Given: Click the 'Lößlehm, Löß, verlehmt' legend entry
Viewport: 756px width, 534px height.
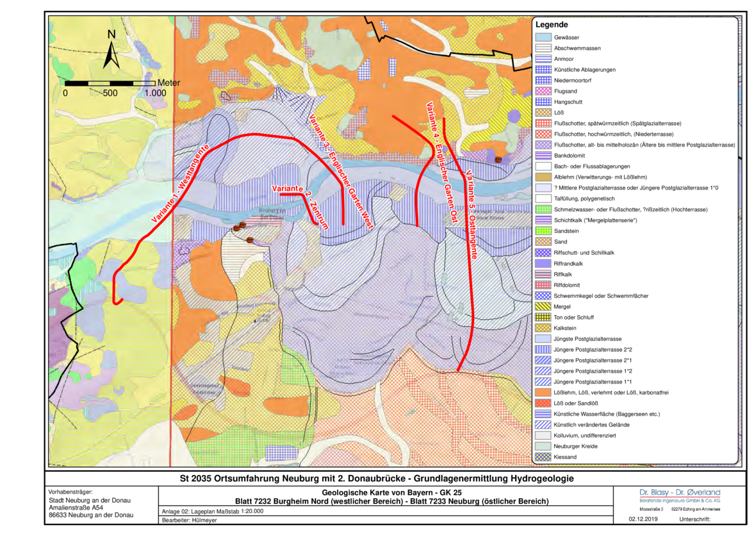Looking at the screenshot, I should pos(611,392).
